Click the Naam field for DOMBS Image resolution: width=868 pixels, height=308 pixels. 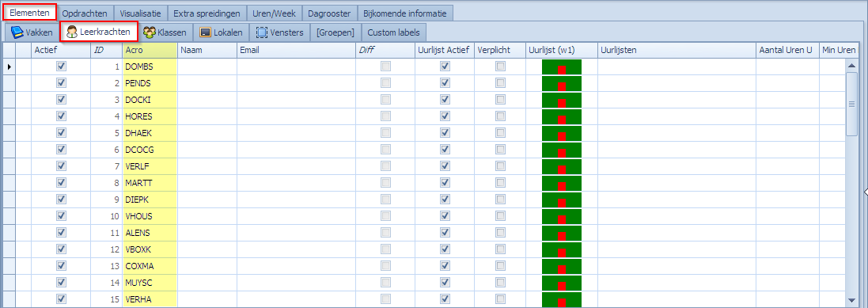(207, 67)
